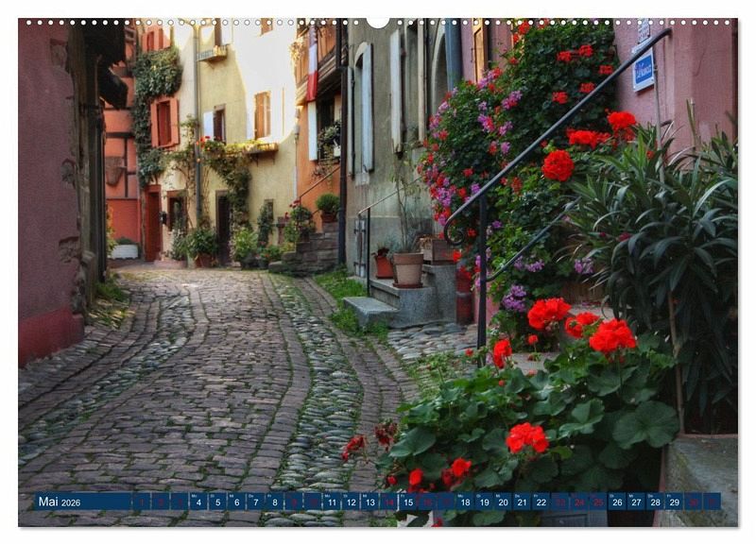This screenshot has width=756, height=545.
Task: Select day 4 in the calendar strip
Action: tap(198, 502)
